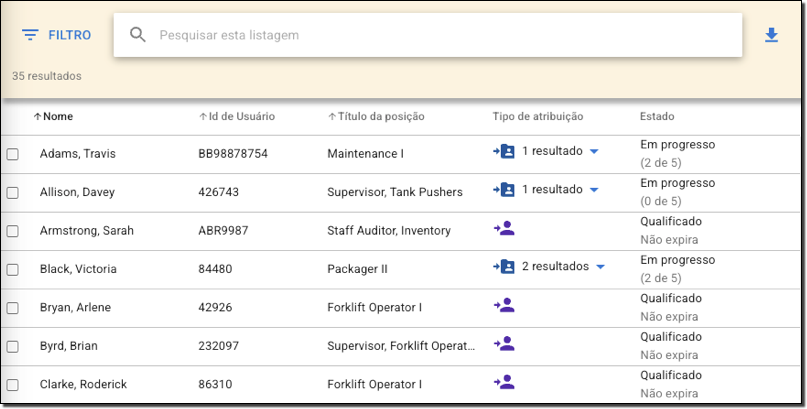Open the 2 resultados dropdown for Black
807x409 pixels.
601,267
